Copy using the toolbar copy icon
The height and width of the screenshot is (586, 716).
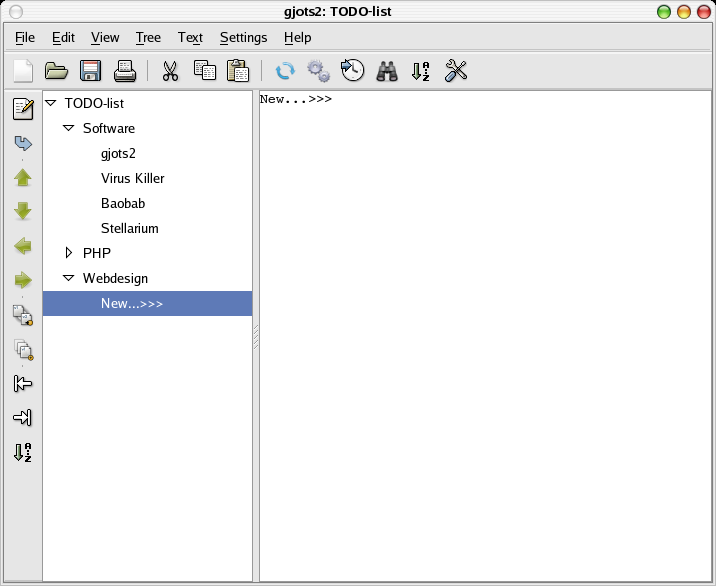(x=205, y=70)
